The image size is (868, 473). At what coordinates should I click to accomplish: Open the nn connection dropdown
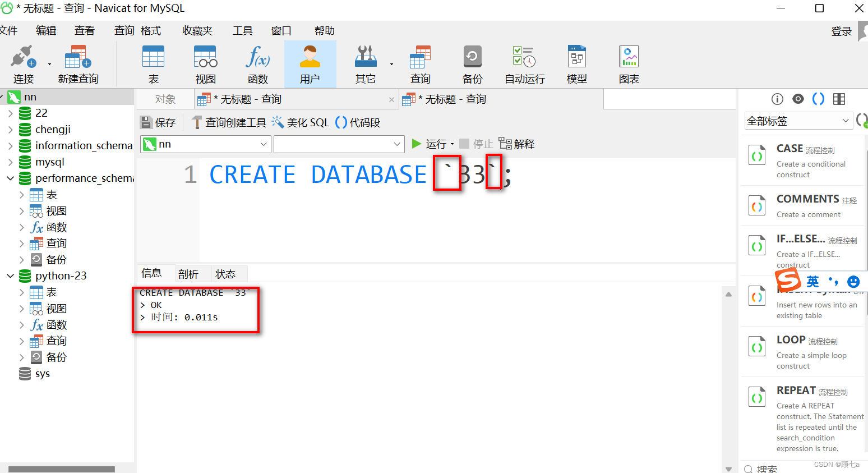[206, 144]
